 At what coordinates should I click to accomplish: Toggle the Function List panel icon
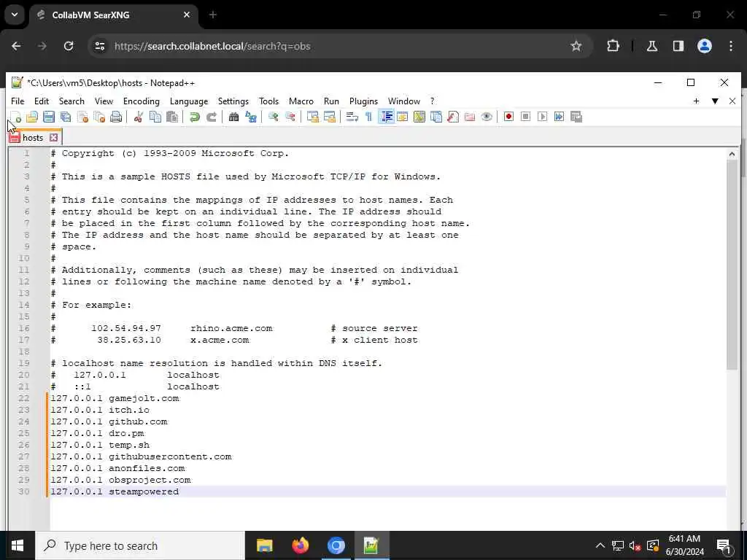tap(453, 117)
